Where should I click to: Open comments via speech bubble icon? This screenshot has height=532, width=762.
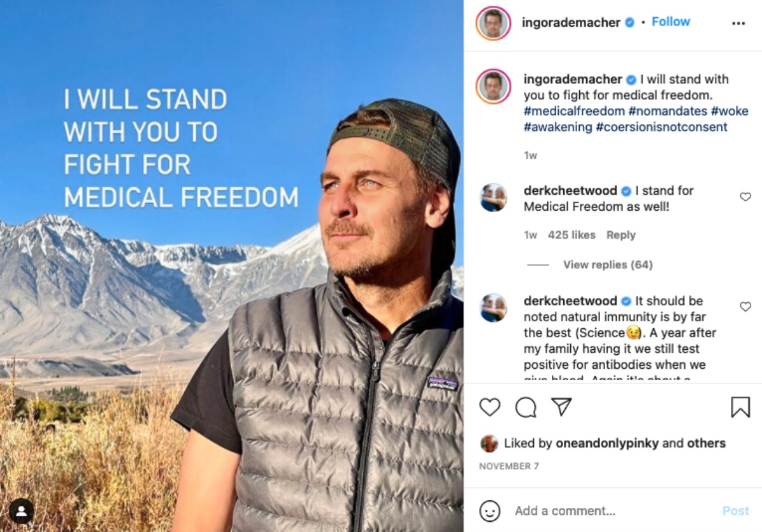tap(526, 407)
